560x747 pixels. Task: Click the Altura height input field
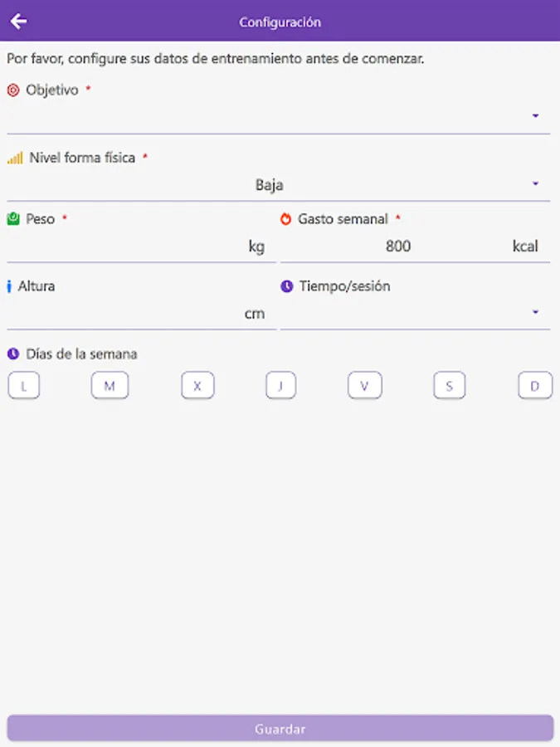coord(124,314)
